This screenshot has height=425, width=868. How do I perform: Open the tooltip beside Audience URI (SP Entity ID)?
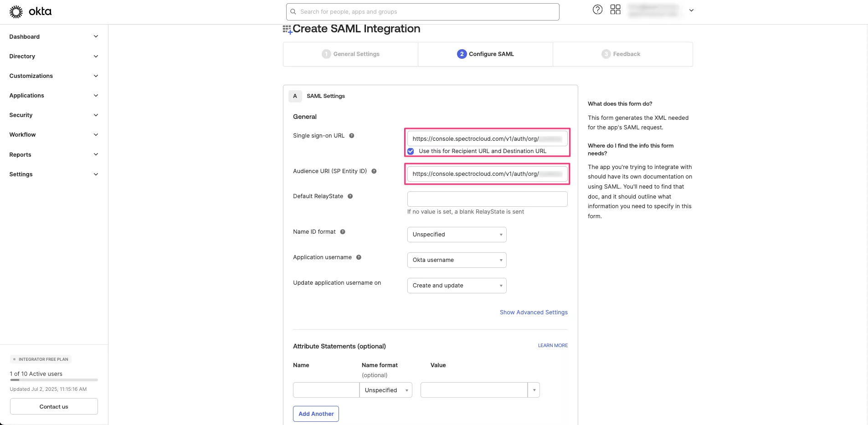coord(374,171)
